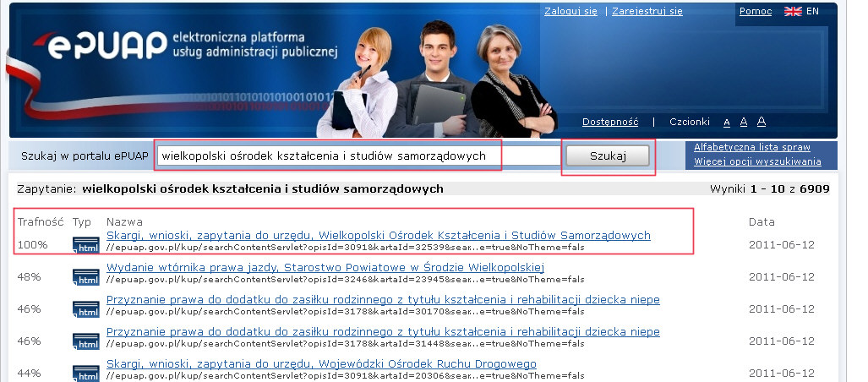This screenshot has height=382, width=868.
Task: Click html icon of 48% result
Action: 86,277
